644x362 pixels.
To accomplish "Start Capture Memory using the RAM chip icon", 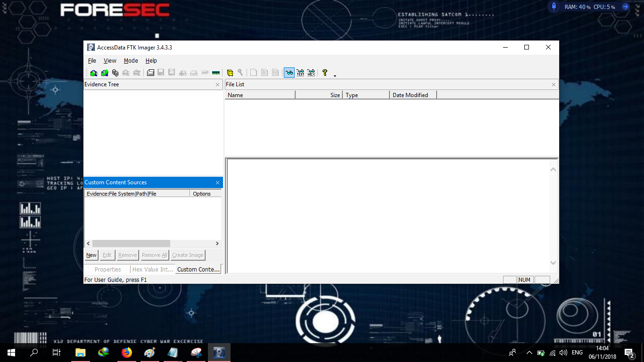I will (216, 73).
